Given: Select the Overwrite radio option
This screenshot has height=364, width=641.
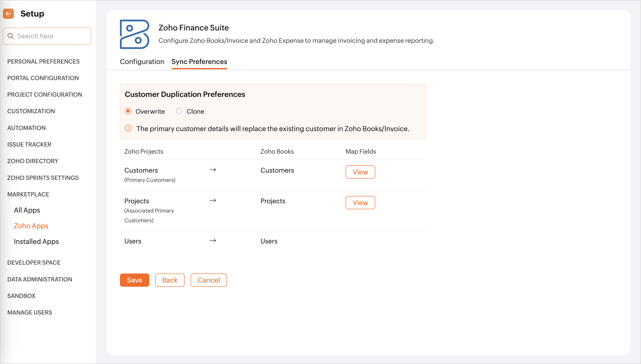Looking at the screenshot, I should [128, 111].
